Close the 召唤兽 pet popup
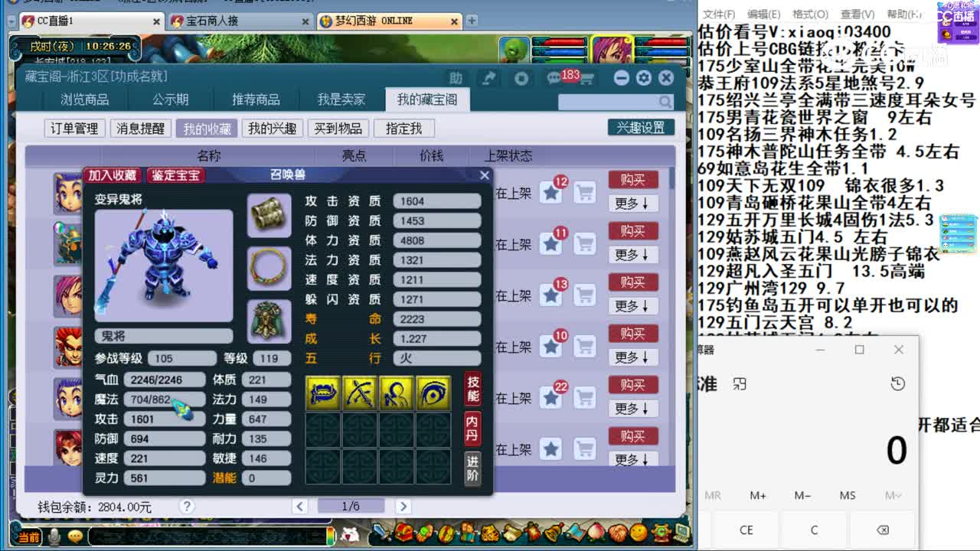The image size is (980, 551). (x=484, y=175)
